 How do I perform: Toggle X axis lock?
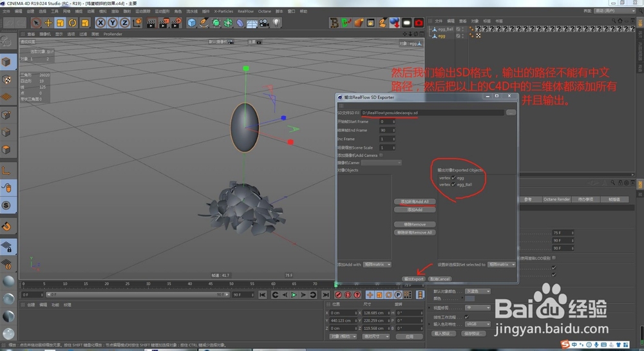click(x=100, y=23)
